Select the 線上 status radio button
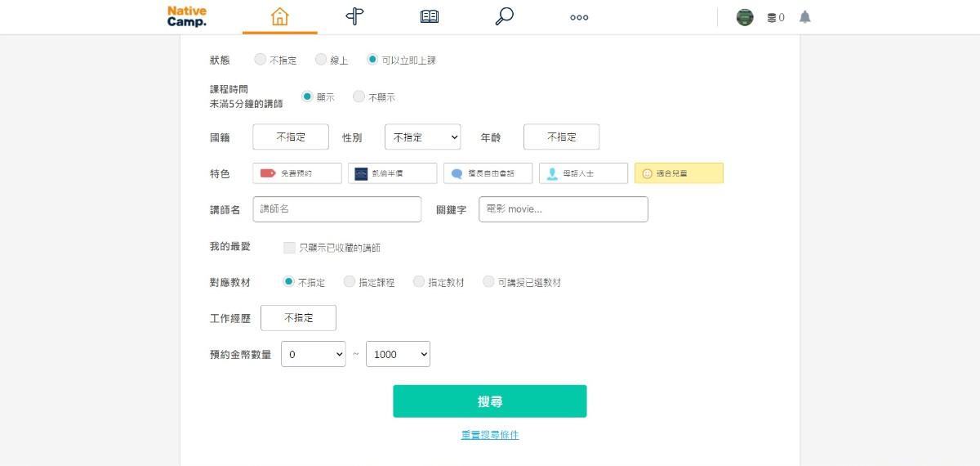Viewport: 980px width, 466px height. [x=321, y=60]
